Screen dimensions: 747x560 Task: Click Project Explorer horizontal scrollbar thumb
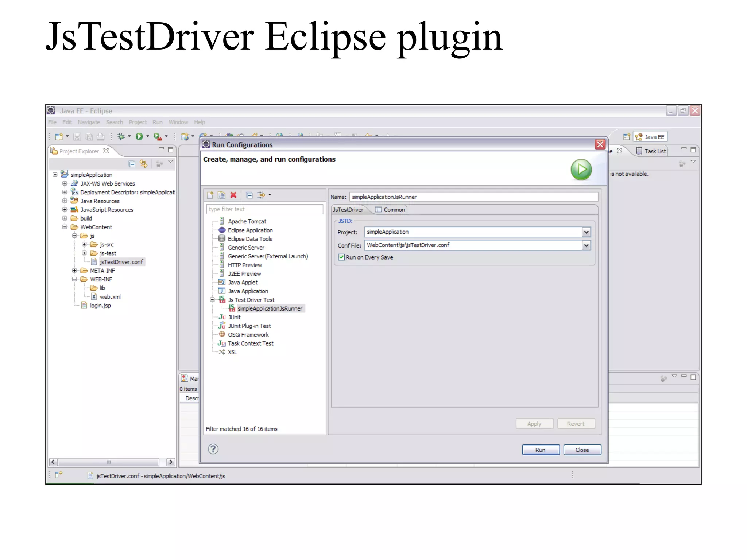(108, 462)
